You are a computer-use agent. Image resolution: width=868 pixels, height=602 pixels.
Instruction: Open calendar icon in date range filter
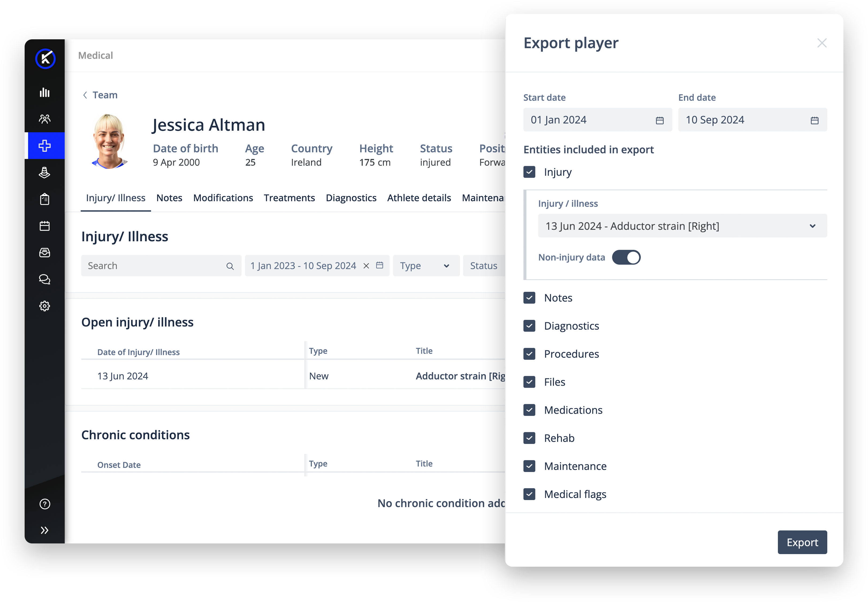pyautogui.click(x=380, y=266)
